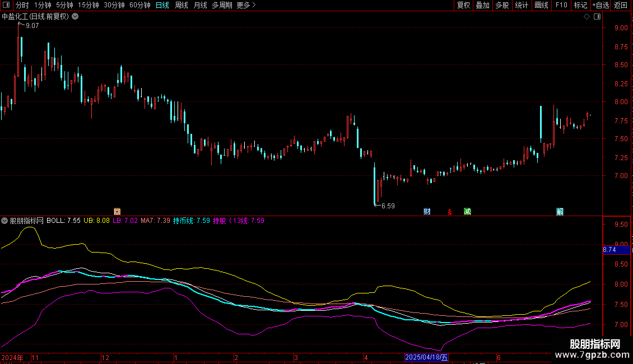Image resolution: width=633 pixels, height=364 pixels.
Task: Select the 30分钟 period
Action: coord(114,5)
